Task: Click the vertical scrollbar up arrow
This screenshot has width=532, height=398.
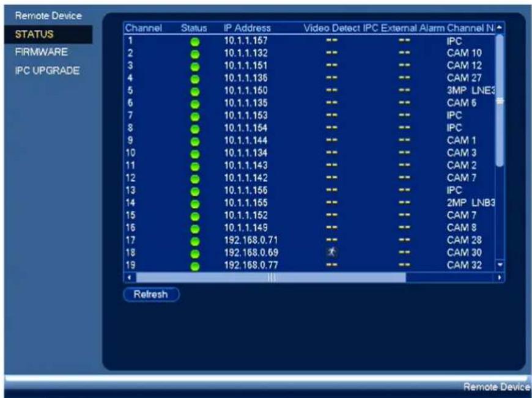Action: point(500,28)
